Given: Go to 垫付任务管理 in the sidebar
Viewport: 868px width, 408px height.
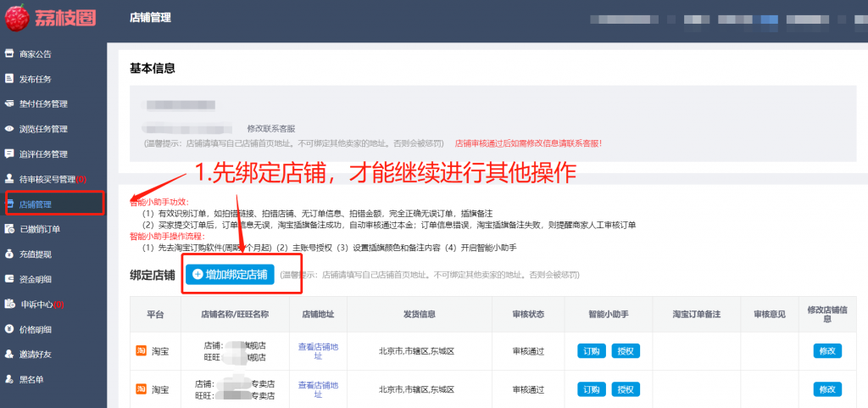Looking at the screenshot, I should click(x=43, y=104).
